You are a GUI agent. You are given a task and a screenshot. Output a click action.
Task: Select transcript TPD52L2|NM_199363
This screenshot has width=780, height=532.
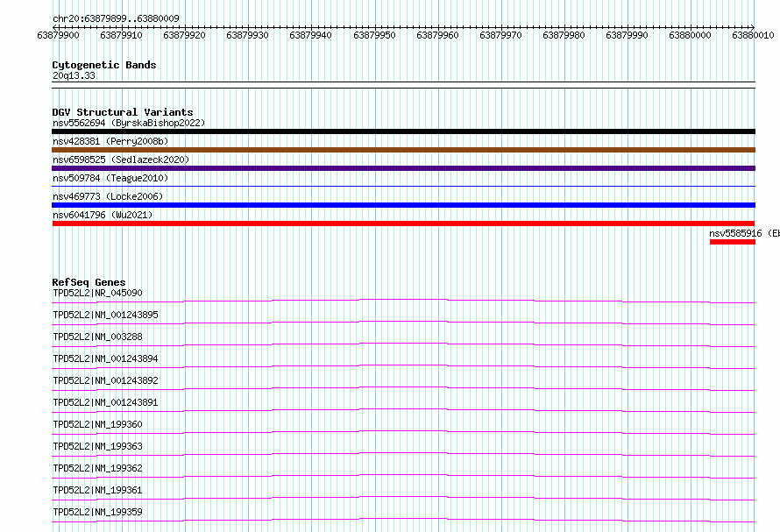click(97, 446)
